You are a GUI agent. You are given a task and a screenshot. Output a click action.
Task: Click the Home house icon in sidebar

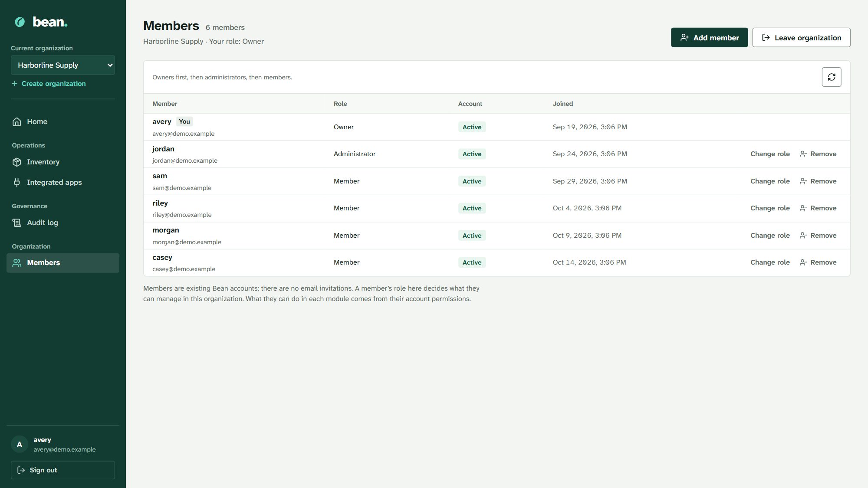pyautogui.click(x=17, y=122)
